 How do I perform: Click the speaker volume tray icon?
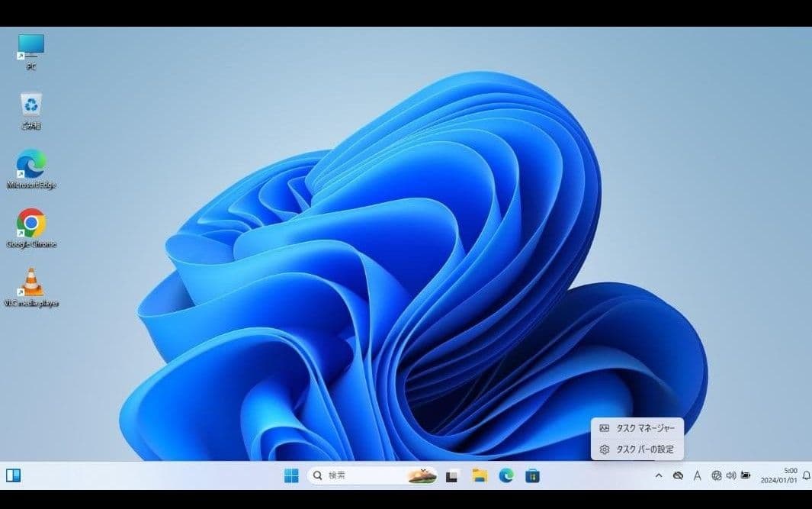tap(731, 475)
